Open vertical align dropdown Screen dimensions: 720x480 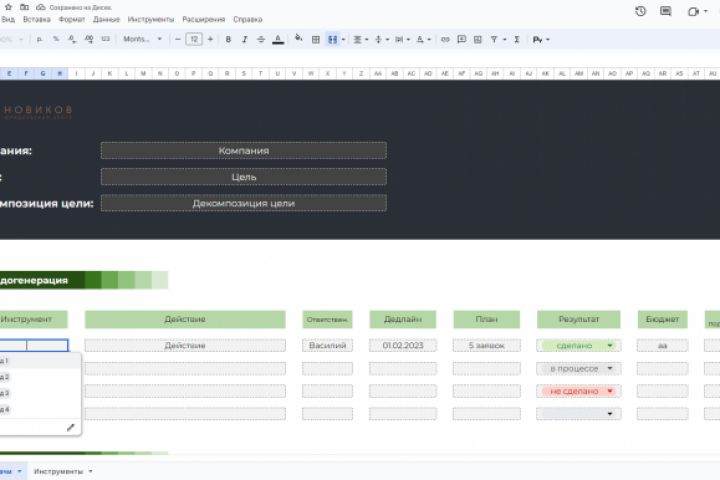click(381, 40)
